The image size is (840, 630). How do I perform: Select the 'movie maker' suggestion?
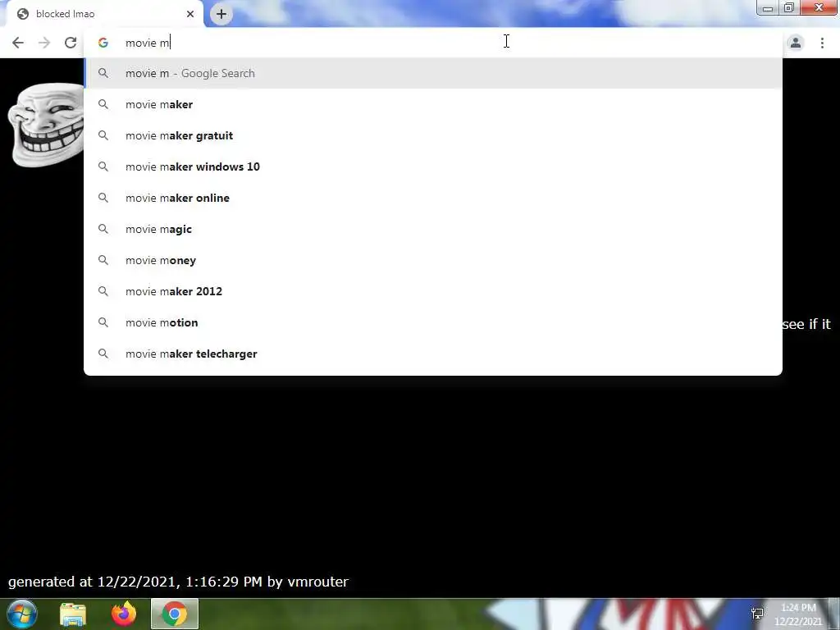433,104
